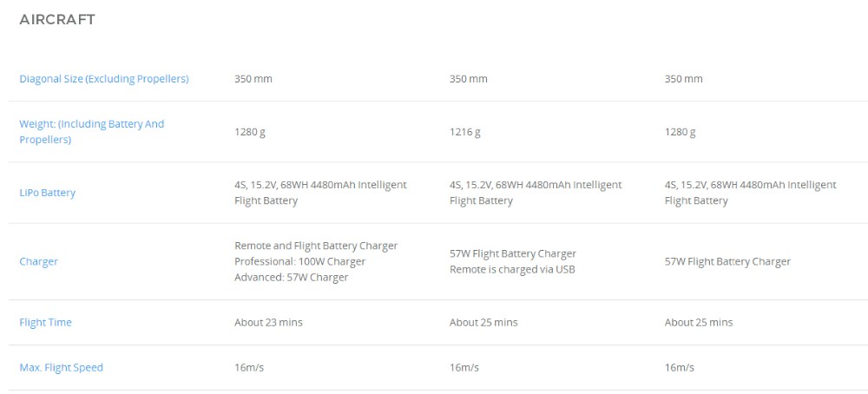The height and width of the screenshot is (394, 868).
Task: Click the Remote is charged via USB text
Action: pos(512,269)
